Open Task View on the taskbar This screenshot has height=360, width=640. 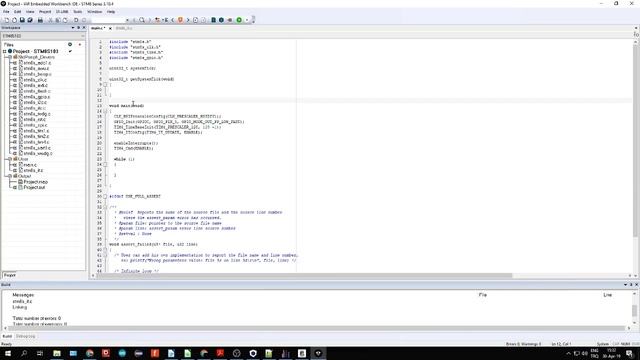pyautogui.click(x=40, y=353)
